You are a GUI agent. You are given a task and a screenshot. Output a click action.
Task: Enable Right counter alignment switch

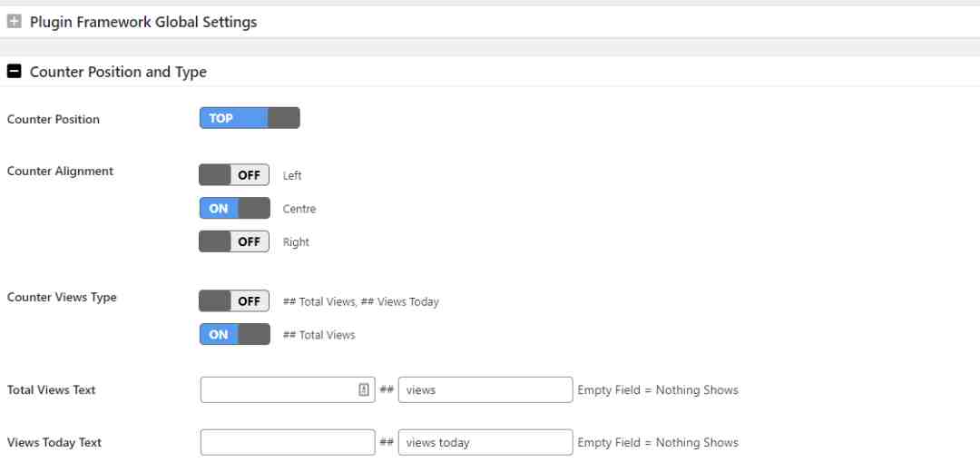click(234, 241)
